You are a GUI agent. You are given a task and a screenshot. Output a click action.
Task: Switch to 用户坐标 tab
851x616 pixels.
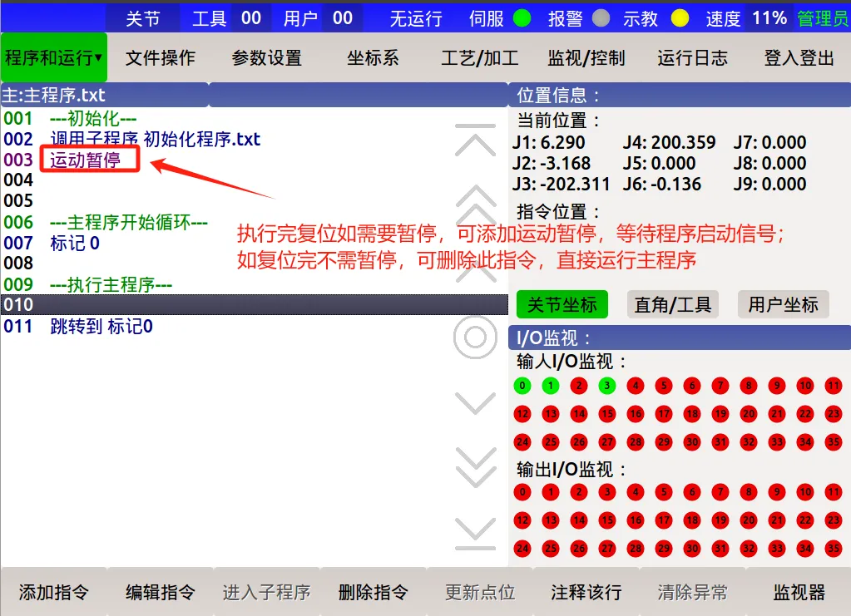[783, 304]
